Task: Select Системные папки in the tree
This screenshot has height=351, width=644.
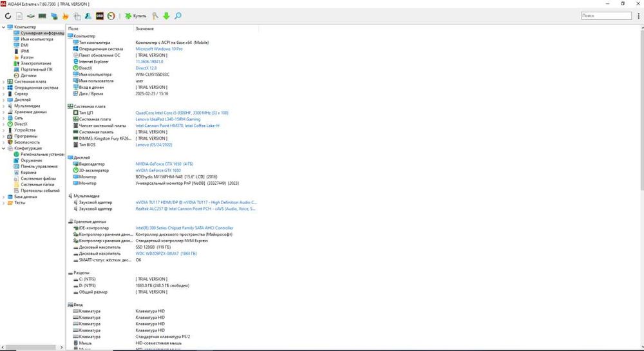Action: click(x=38, y=184)
